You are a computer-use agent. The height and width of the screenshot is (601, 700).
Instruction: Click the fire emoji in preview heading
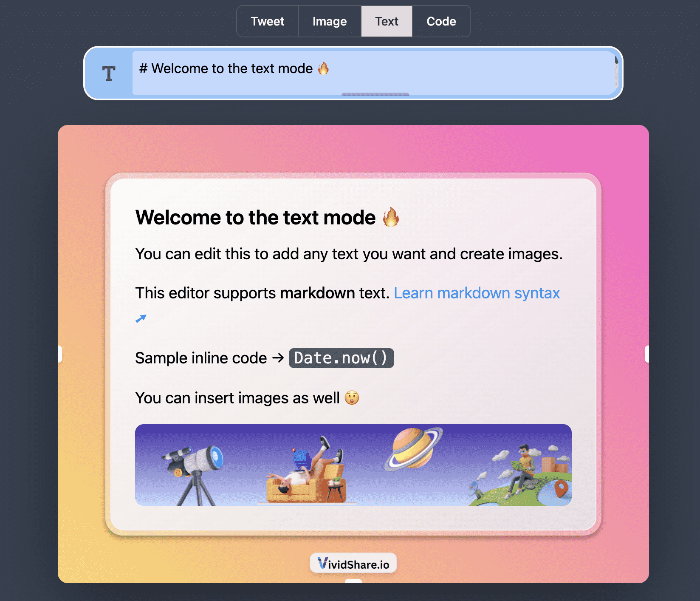pyautogui.click(x=391, y=217)
